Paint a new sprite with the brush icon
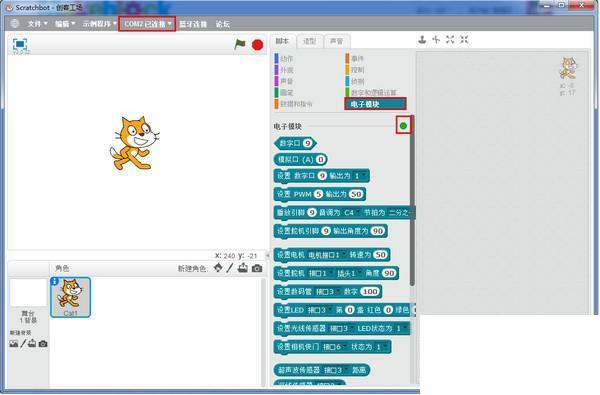Image resolution: width=600 pixels, height=395 pixels. pos(230,268)
